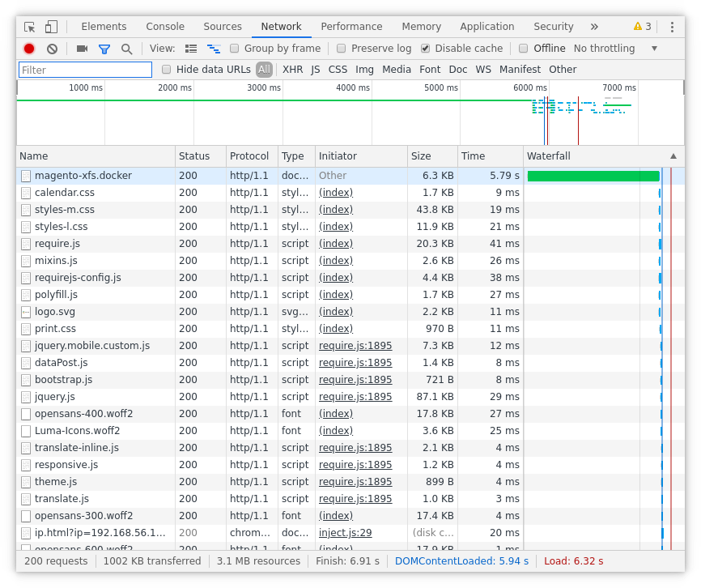701x588 pixels.
Task: Click inside the Filter input field
Action: 84,70
